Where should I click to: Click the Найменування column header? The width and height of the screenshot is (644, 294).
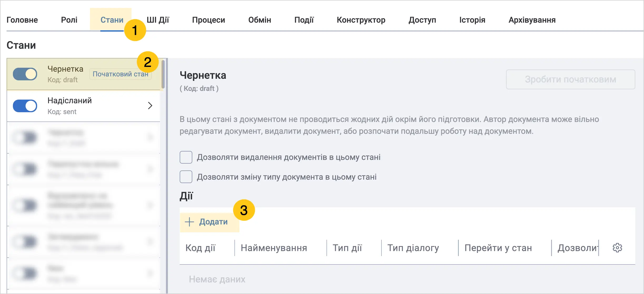(x=274, y=248)
